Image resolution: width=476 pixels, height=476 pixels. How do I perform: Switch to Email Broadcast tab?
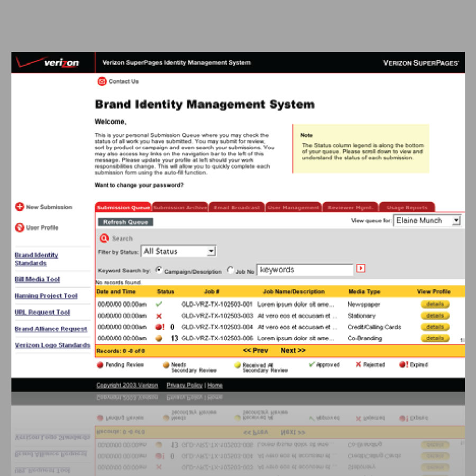[x=237, y=207]
